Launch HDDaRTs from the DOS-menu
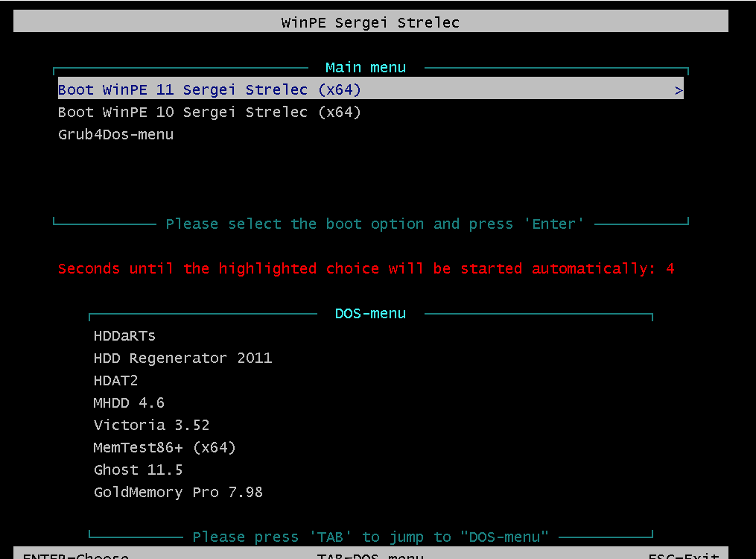This screenshot has height=559, width=756. click(x=124, y=335)
